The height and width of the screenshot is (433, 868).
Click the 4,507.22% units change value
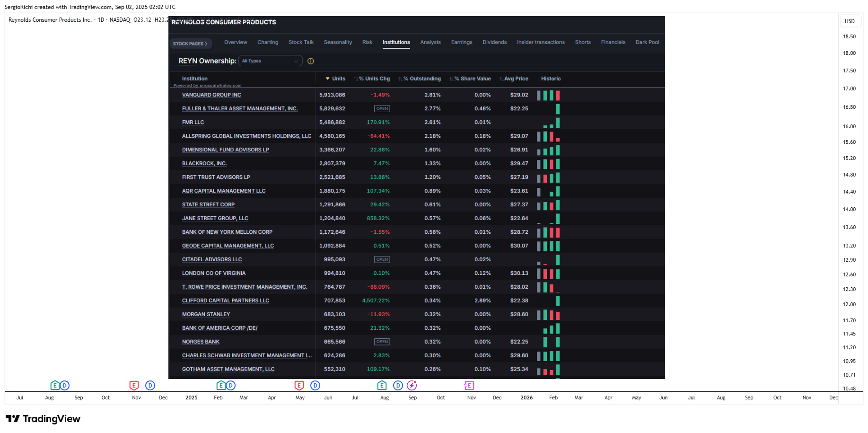pos(376,301)
